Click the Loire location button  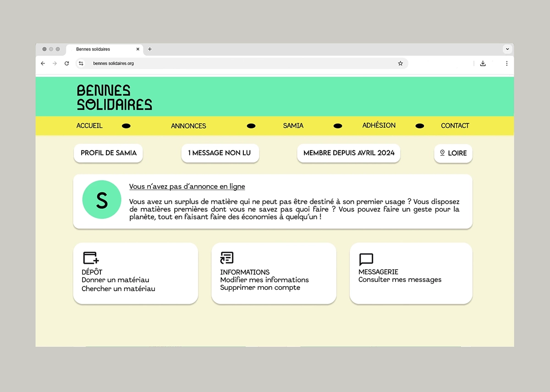pyautogui.click(x=453, y=153)
